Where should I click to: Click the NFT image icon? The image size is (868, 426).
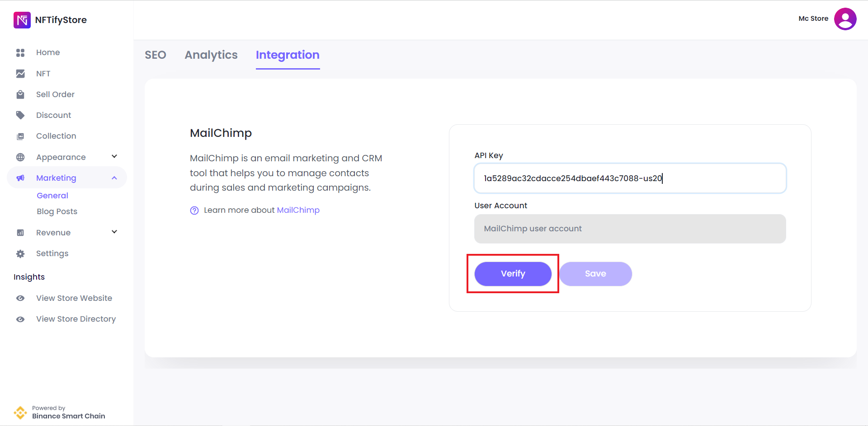coord(20,74)
